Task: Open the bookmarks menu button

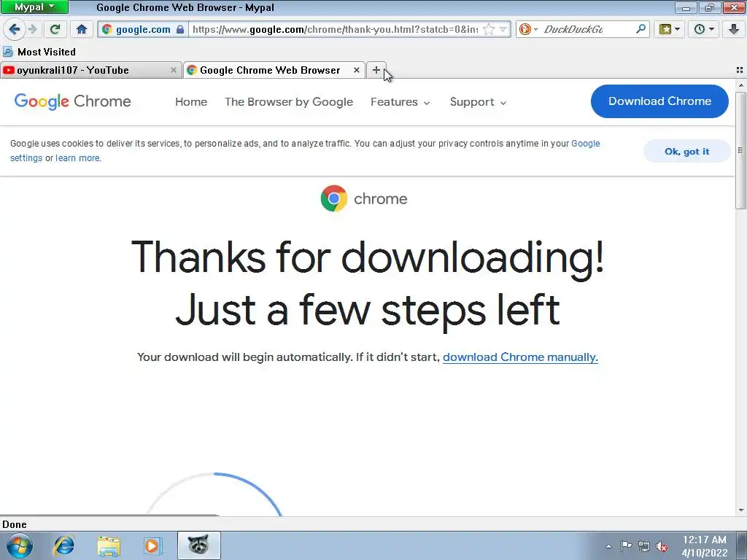Action: (670, 29)
